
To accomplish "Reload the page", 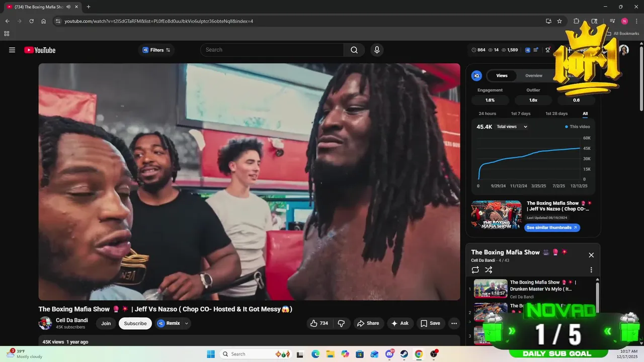I will click(x=31, y=21).
